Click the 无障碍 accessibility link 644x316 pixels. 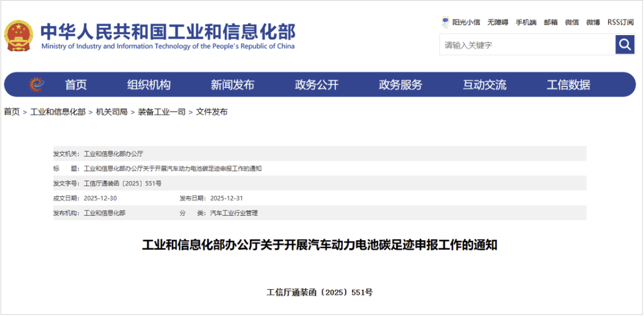click(x=498, y=23)
